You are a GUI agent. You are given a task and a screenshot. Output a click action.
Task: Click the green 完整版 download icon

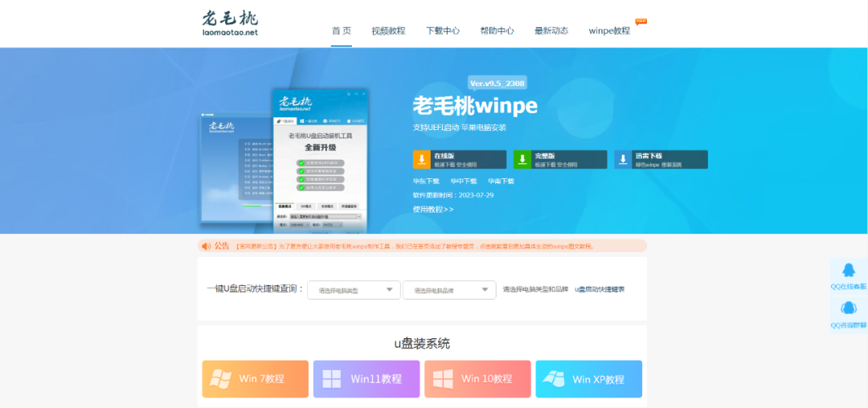click(522, 159)
